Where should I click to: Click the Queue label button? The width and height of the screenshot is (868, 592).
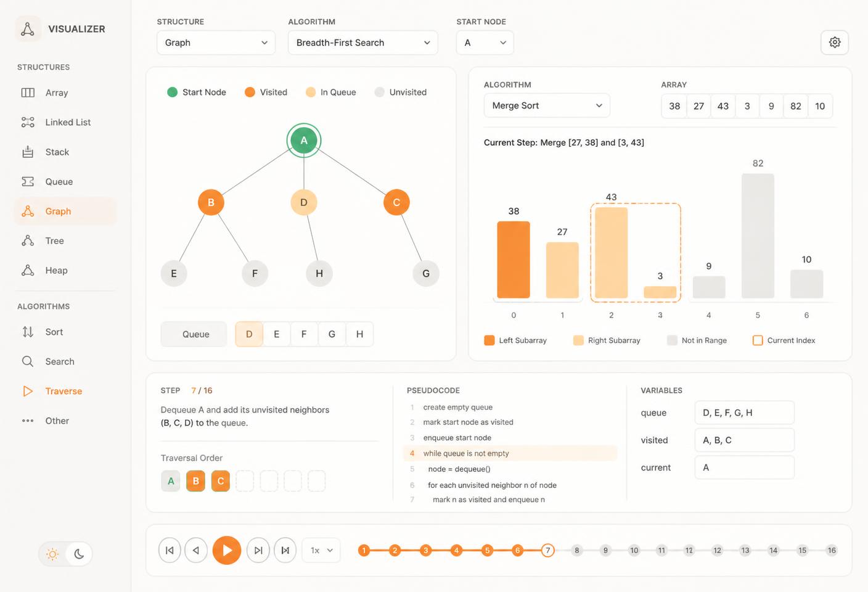coord(194,334)
